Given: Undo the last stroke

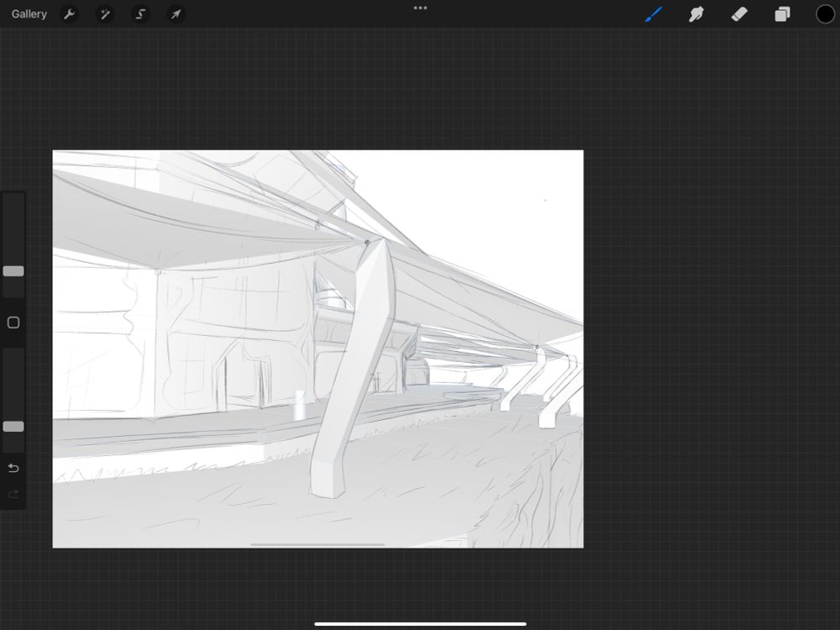Looking at the screenshot, I should 13,468.
